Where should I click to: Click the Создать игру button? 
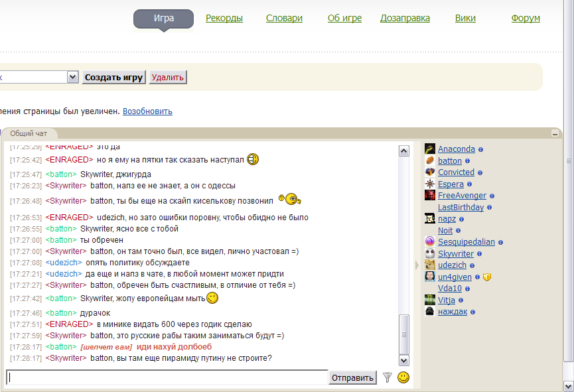113,77
